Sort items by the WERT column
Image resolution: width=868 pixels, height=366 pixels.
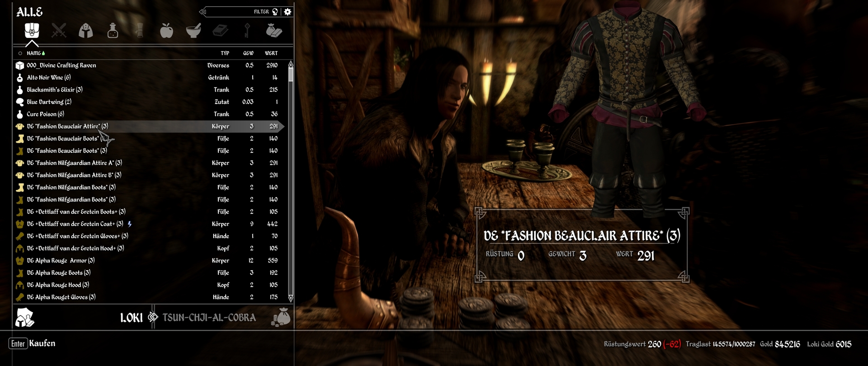coord(271,53)
